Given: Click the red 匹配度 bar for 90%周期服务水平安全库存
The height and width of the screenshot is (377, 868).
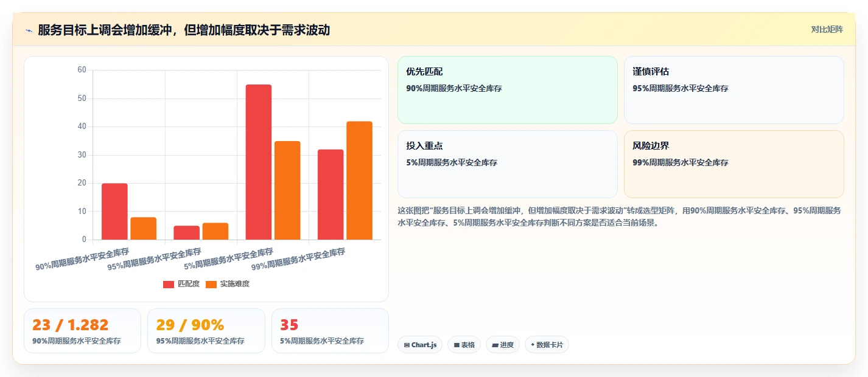Looking at the screenshot, I should (x=114, y=212).
